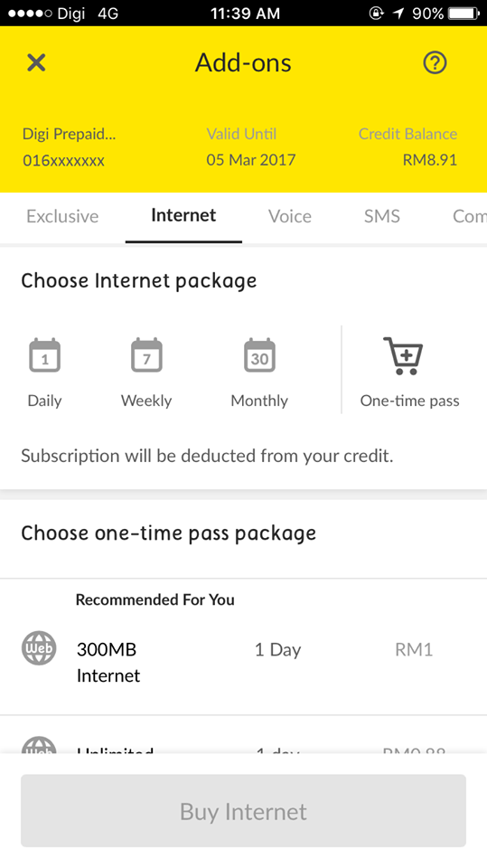Tap the RM1 price of 300MB package
The height and width of the screenshot is (868, 487).
click(x=414, y=649)
